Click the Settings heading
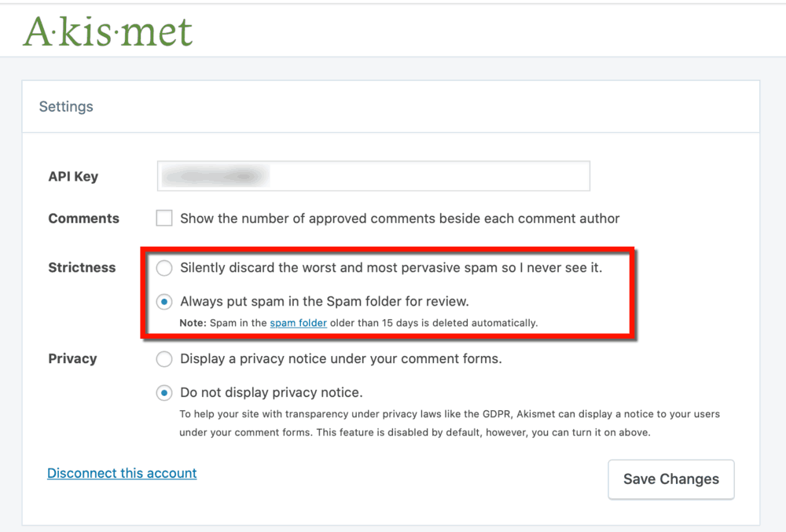Image resolution: width=786 pixels, height=532 pixels. click(x=65, y=106)
